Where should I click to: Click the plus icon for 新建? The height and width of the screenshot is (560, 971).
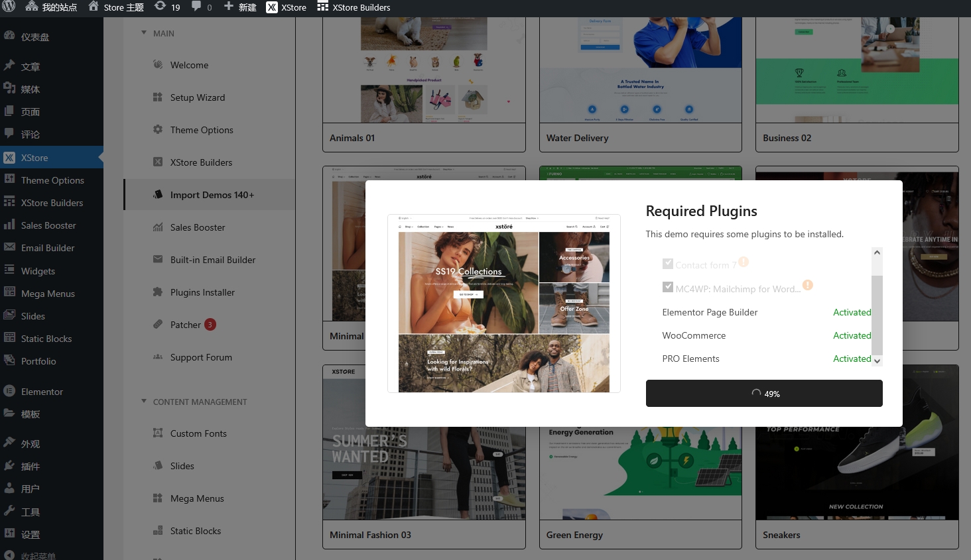coord(228,7)
